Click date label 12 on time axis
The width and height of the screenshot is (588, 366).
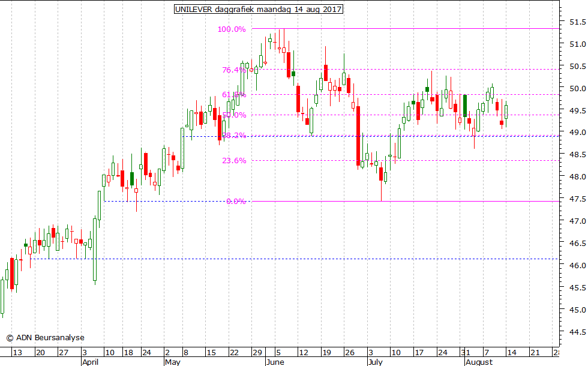304,353
